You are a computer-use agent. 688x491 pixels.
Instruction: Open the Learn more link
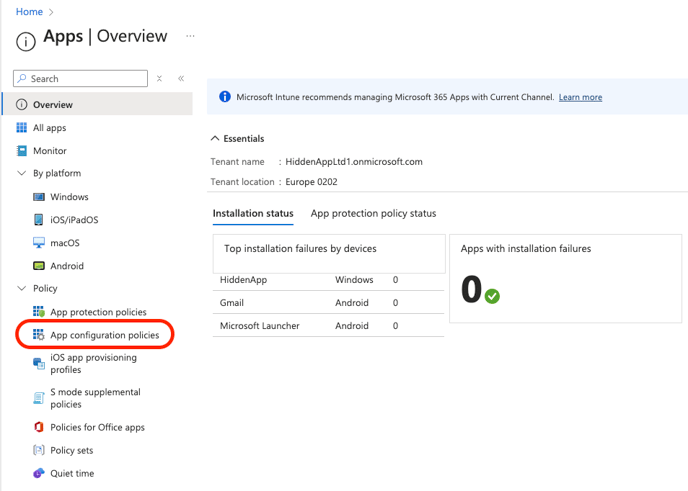coord(580,97)
